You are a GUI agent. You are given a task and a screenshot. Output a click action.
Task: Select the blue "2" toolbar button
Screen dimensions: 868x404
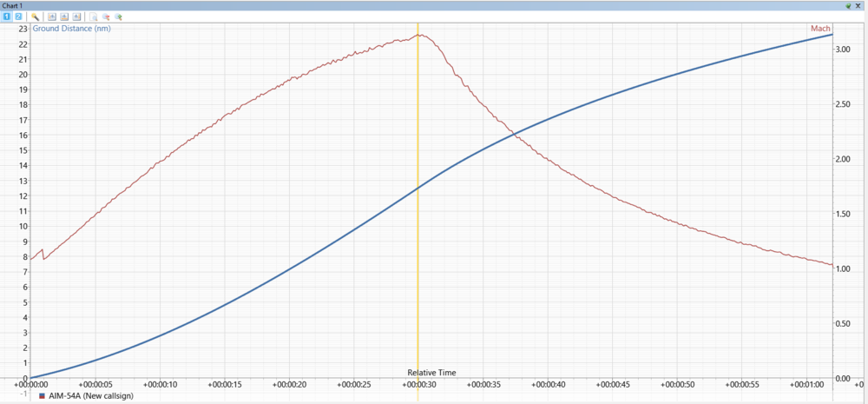click(x=17, y=17)
